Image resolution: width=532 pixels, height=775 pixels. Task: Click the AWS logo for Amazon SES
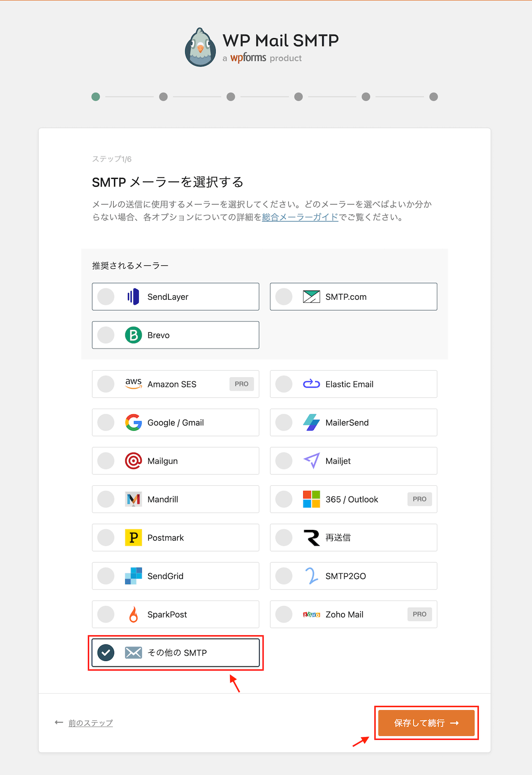(x=133, y=384)
